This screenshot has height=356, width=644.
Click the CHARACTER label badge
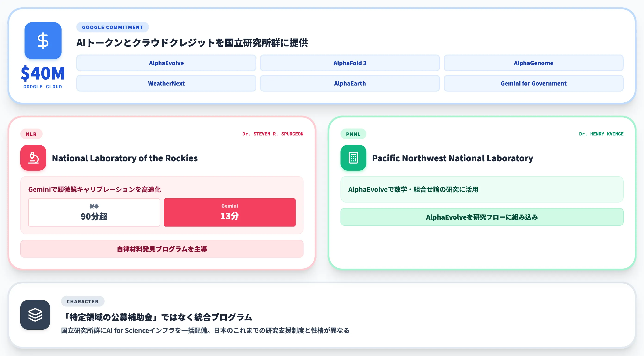83,301
